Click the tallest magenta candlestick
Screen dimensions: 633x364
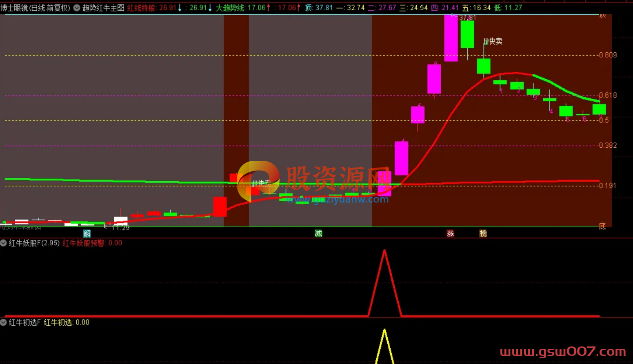pos(451,38)
